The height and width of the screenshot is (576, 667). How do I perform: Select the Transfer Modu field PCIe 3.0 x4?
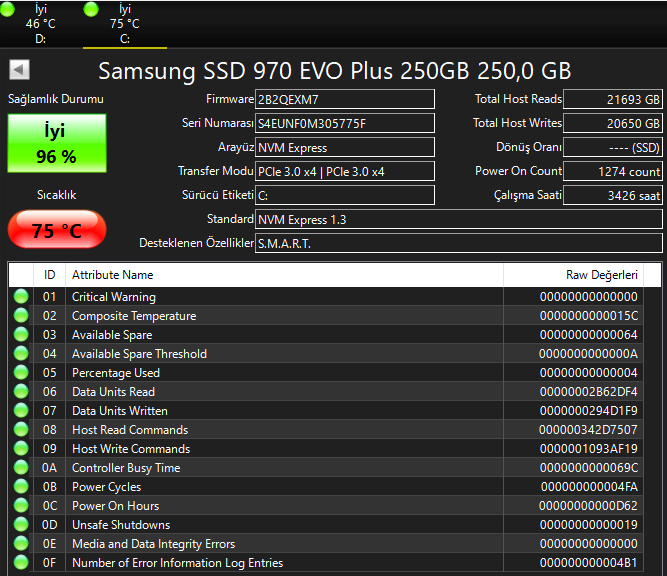coord(345,171)
